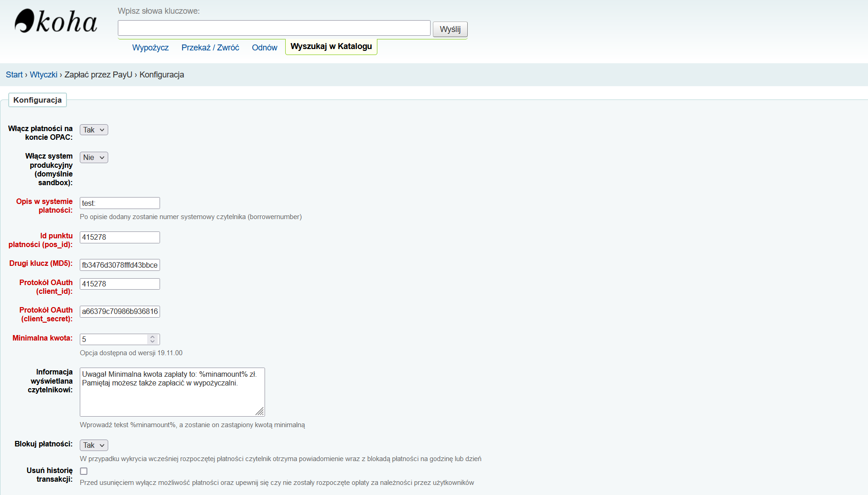The image size is (868, 495).
Task: Open the Blokuj płatności dropdown
Action: (x=94, y=445)
